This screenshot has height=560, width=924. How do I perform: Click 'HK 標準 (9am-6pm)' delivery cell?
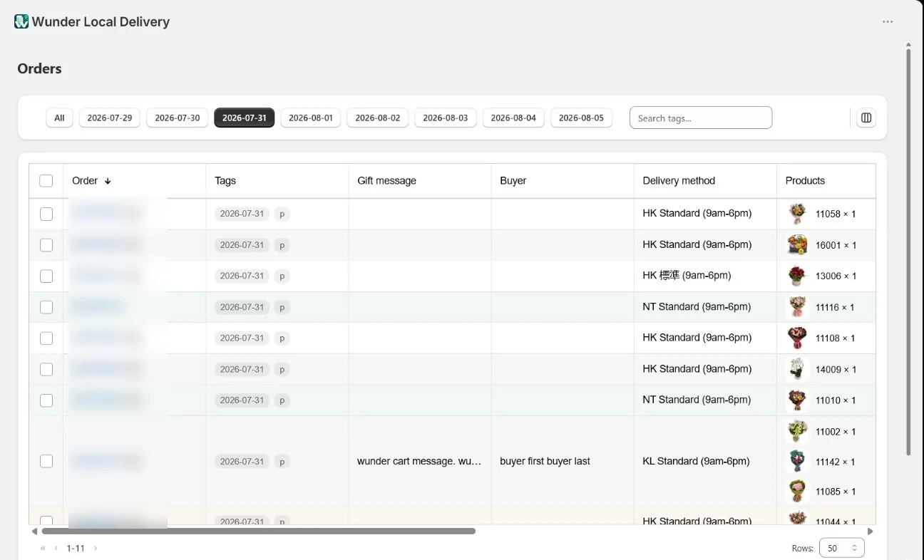point(687,275)
